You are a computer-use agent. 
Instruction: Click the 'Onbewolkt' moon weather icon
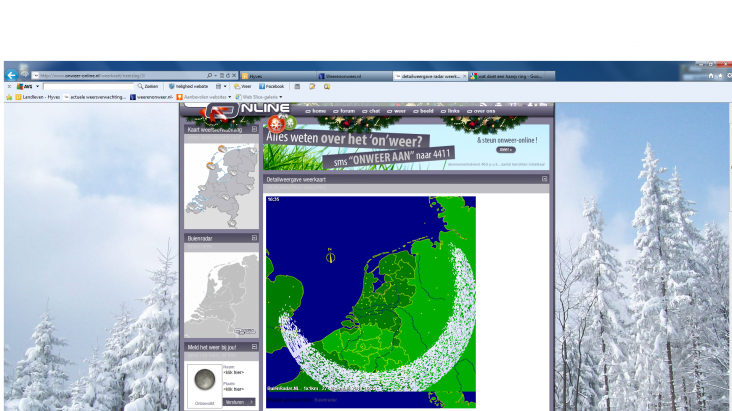[x=204, y=380]
